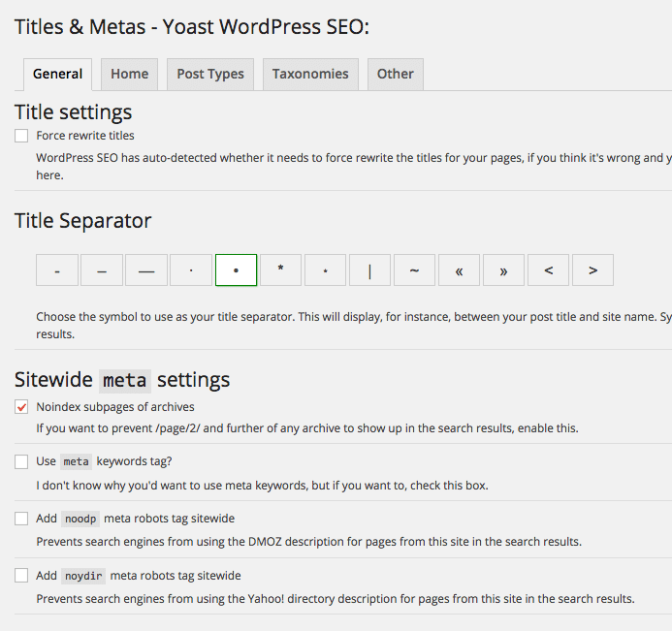Choose the tilde title separator
The image size is (672, 631).
pyautogui.click(x=414, y=269)
